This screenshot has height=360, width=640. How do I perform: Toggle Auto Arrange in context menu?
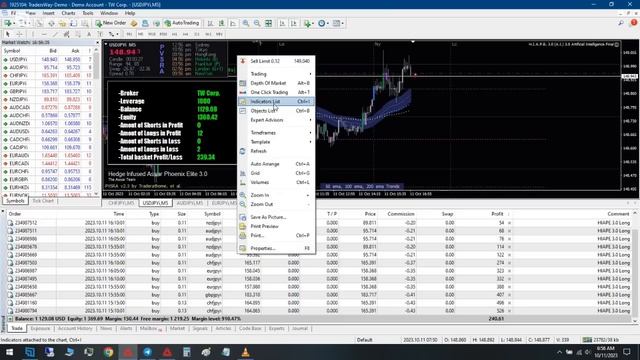(276, 164)
